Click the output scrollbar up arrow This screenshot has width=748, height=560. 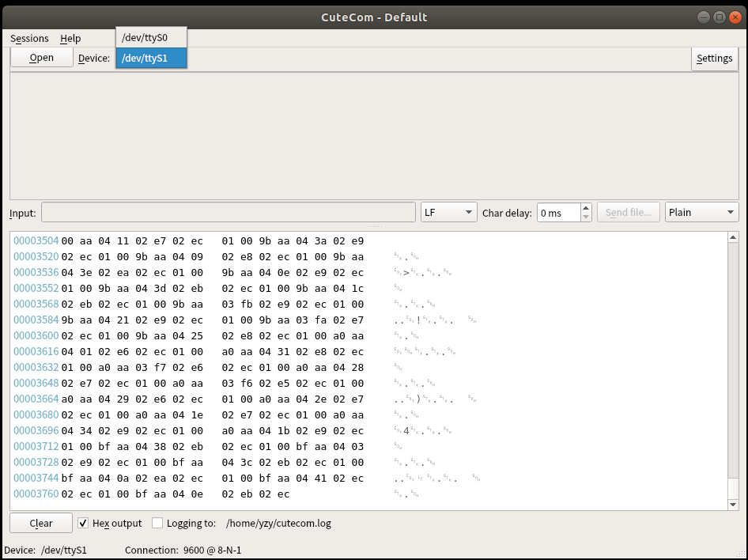(733, 237)
